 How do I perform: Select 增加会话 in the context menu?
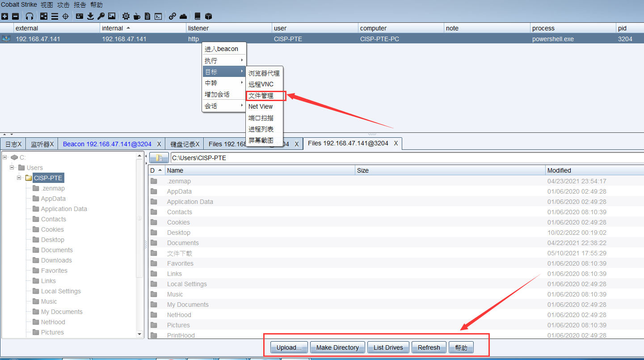224,94
